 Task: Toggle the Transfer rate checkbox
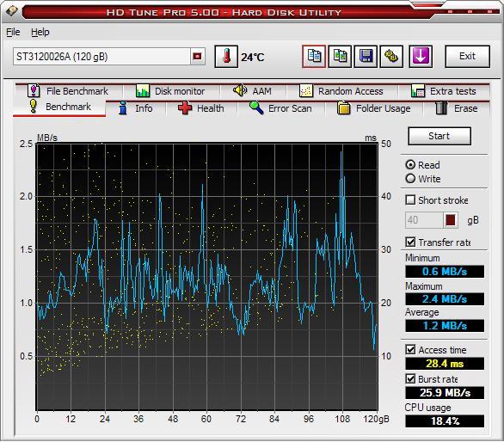coord(410,242)
